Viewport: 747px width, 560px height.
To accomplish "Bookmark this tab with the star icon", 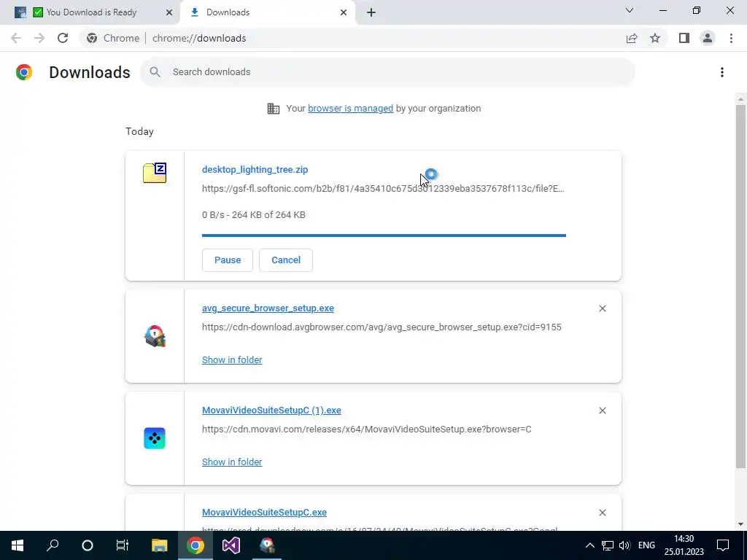I will pyautogui.click(x=655, y=38).
